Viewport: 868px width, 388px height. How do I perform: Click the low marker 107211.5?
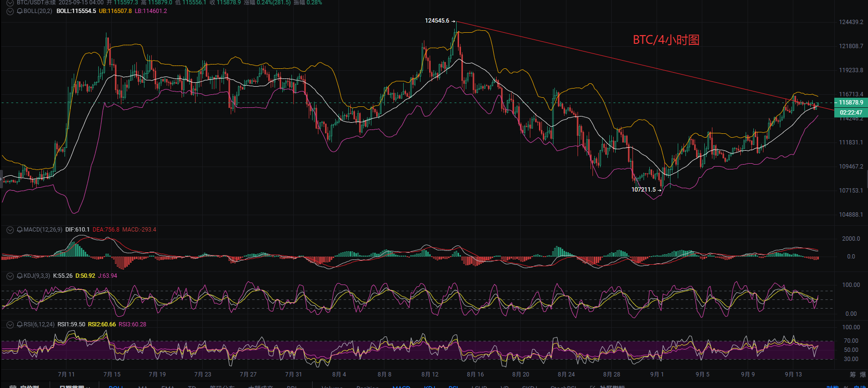pyautogui.click(x=644, y=190)
